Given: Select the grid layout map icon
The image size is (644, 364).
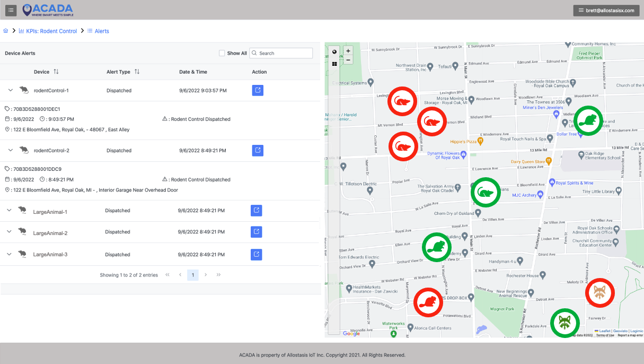Looking at the screenshot, I should 334,64.
